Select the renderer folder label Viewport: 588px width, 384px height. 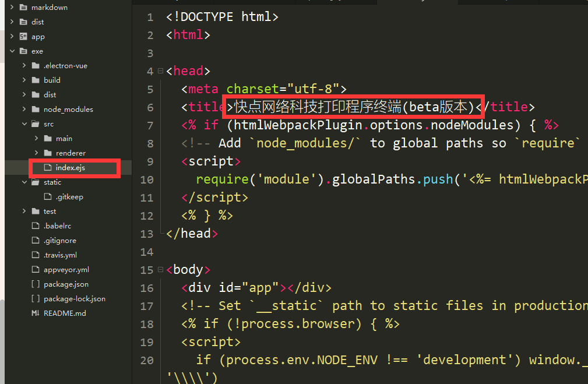click(x=71, y=153)
